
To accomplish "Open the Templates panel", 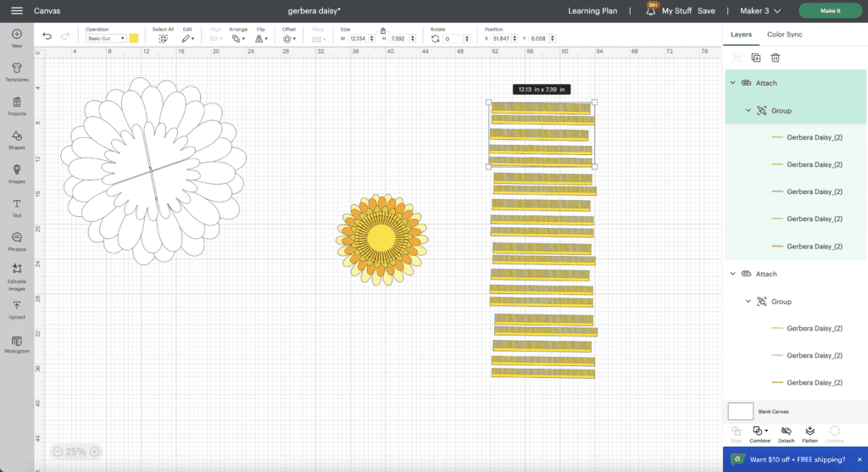I will (17, 72).
